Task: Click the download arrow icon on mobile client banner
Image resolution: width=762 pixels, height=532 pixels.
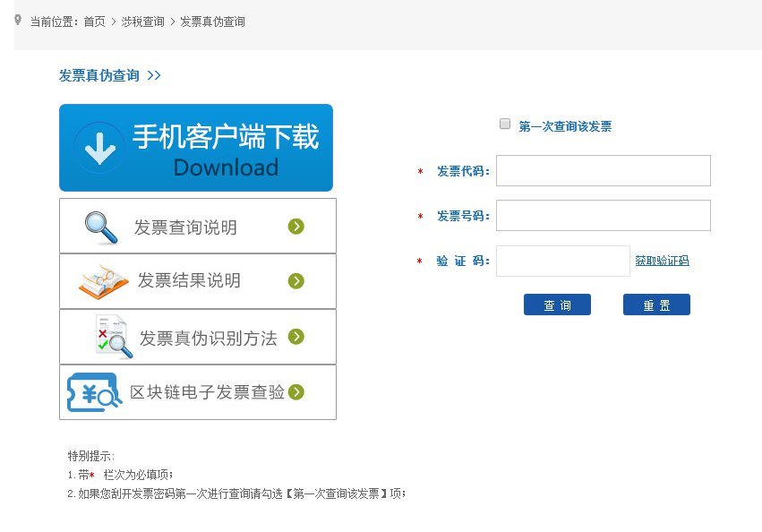Action: click(99, 148)
